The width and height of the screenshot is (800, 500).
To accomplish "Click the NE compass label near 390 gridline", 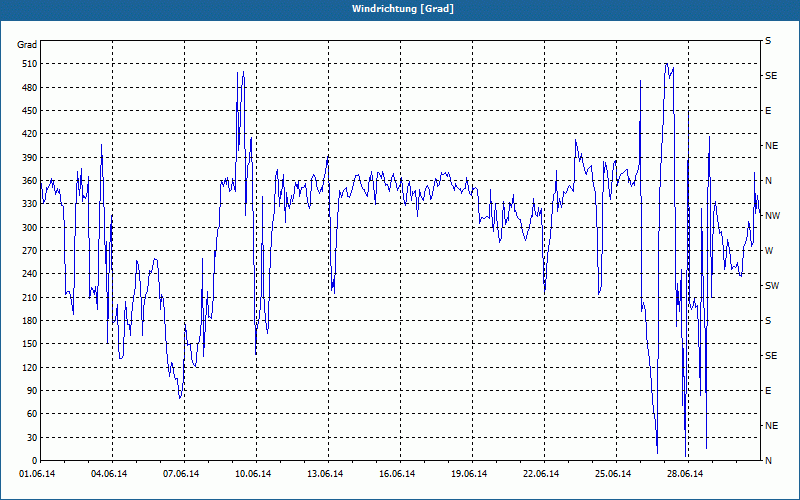I will click(771, 146).
